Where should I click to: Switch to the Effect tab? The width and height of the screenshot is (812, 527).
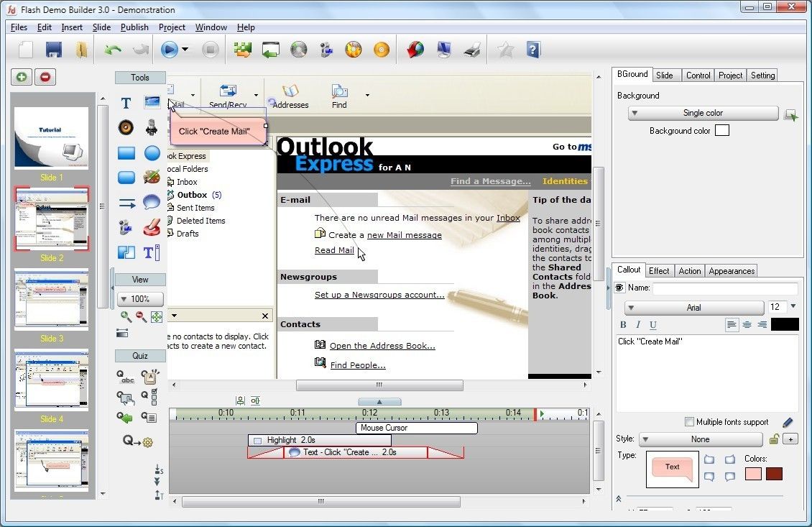tap(659, 271)
